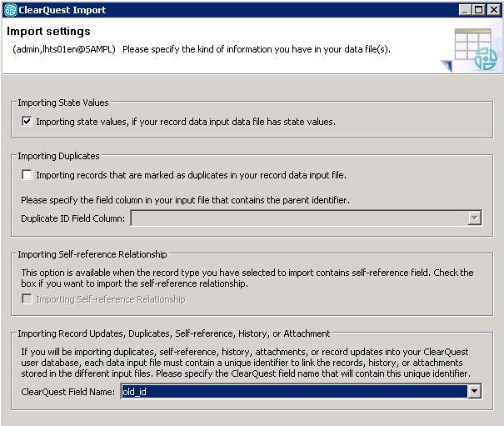Select the old_id field name text box
Viewport: 504px width, 426px height.
pyautogui.click(x=294, y=392)
